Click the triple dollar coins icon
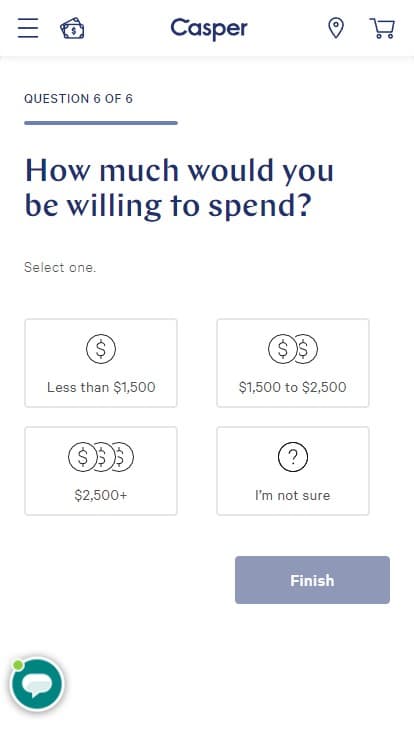The width and height of the screenshot is (414, 736). (x=101, y=457)
